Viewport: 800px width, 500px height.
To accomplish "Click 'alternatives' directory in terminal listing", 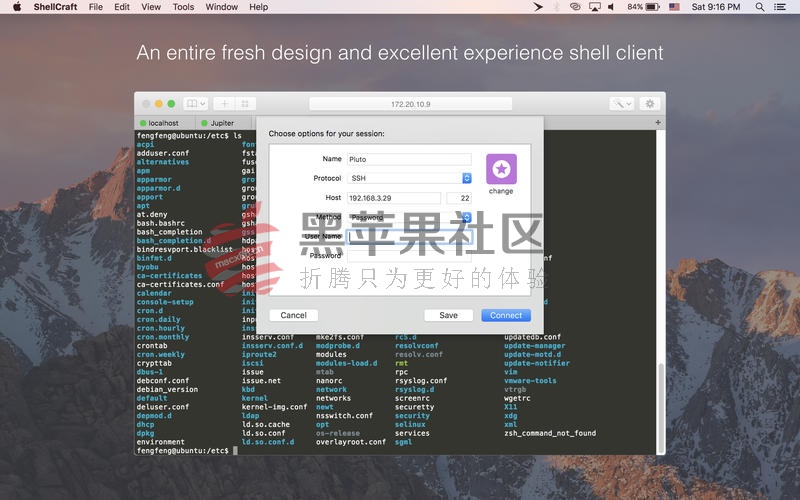I will click(x=163, y=162).
